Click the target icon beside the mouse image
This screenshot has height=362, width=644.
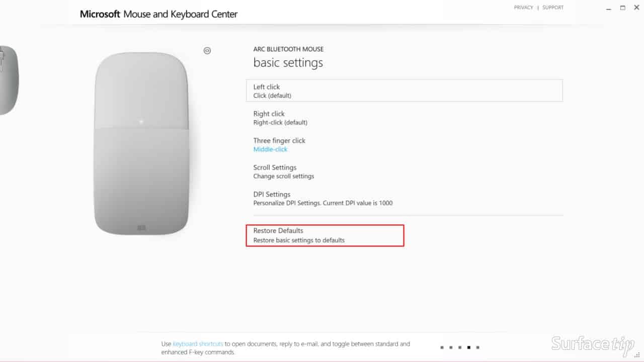click(207, 50)
